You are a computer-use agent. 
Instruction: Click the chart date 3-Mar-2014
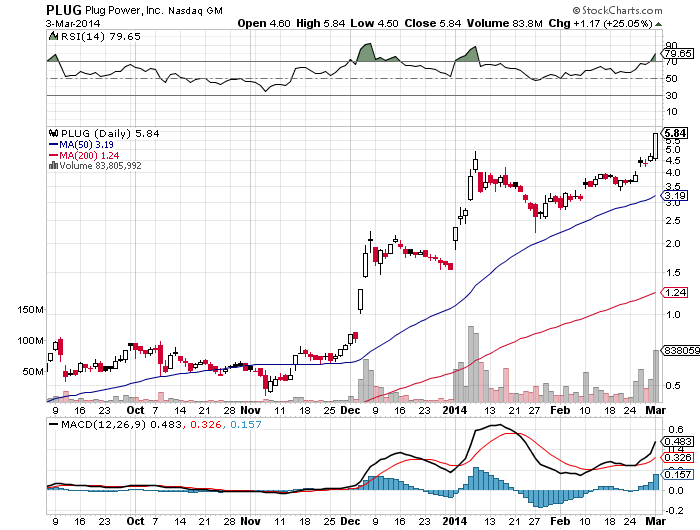pyautogui.click(x=73, y=24)
